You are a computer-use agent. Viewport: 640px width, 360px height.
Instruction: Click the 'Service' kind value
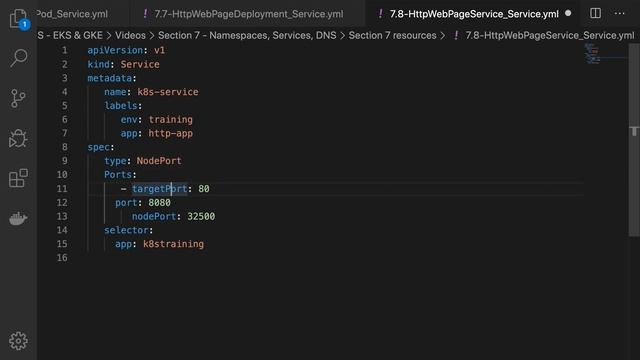(x=140, y=64)
